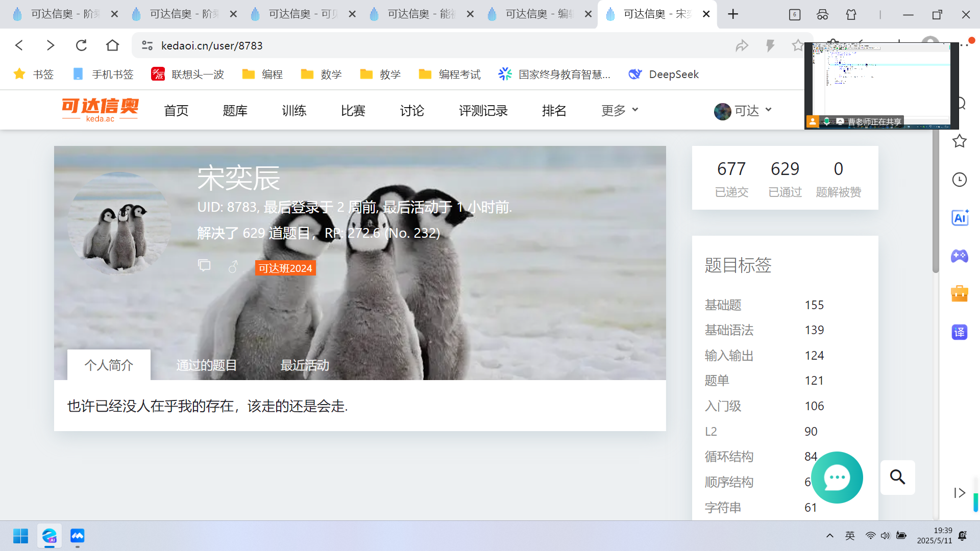The height and width of the screenshot is (551, 980).
Task: Open the AI assistant sidebar icon
Action: pos(960,218)
